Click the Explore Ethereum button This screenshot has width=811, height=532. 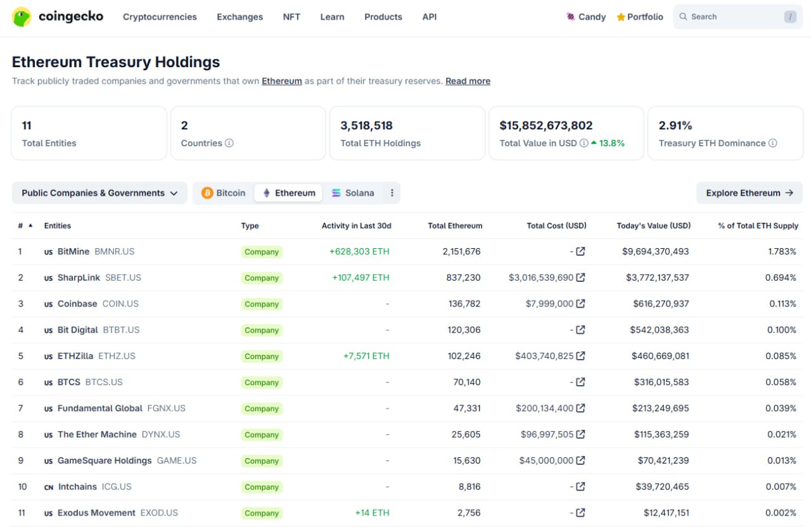click(750, 193)
